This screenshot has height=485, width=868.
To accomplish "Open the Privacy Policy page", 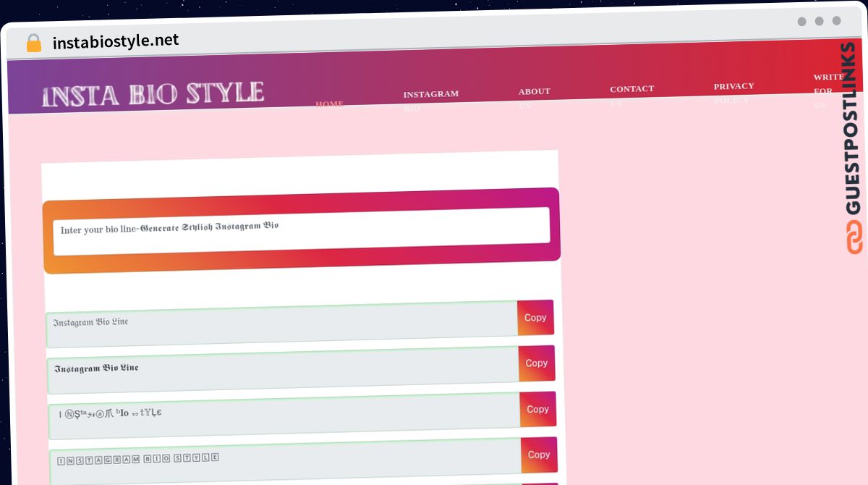I will tap(734, 93).
